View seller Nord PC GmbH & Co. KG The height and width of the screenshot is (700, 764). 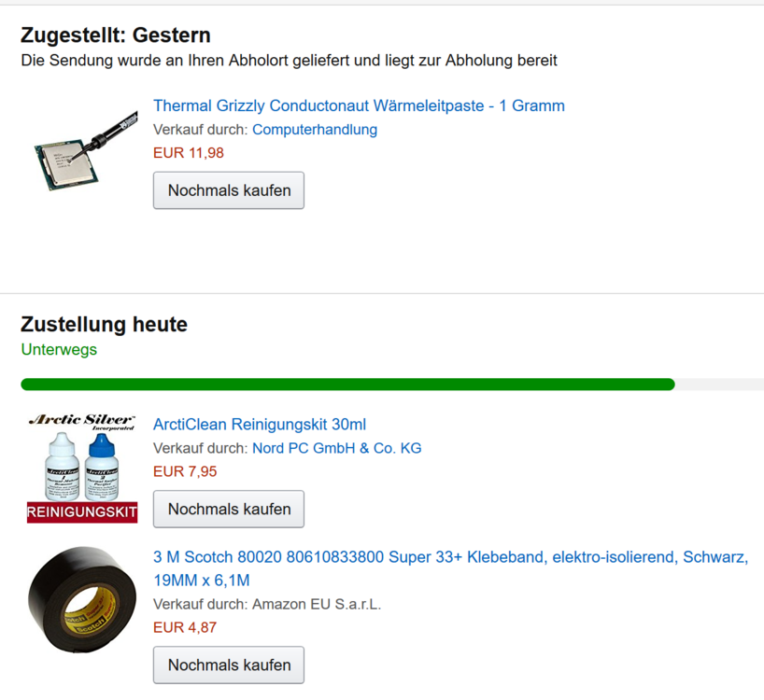click(x=335, y=448)
